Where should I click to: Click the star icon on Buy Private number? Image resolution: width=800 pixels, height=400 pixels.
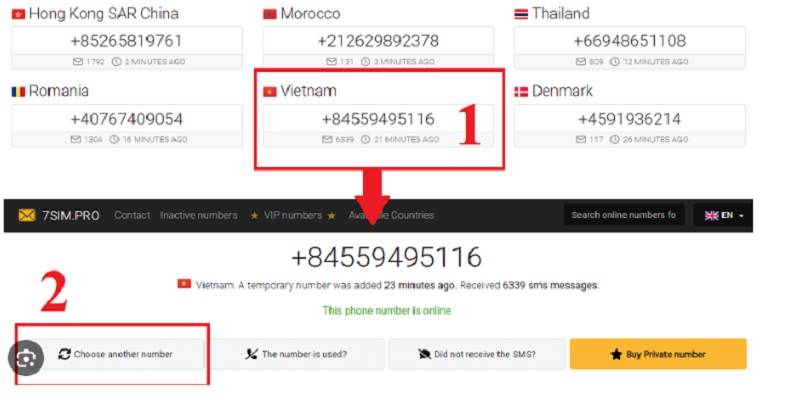click(x=616, y=354)
